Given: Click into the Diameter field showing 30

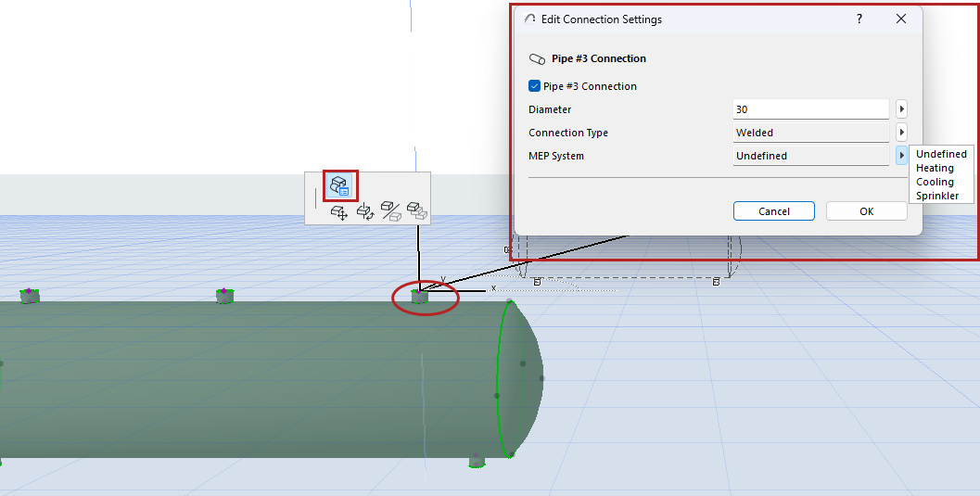Looking at the screenshot, I should (810, 109).
